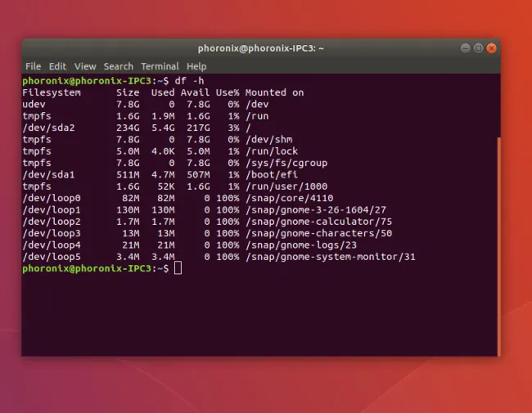The height and width of the screenshot is (413, 532).
Task: Click the 'Avail' column header
Action: pos(195,92)
